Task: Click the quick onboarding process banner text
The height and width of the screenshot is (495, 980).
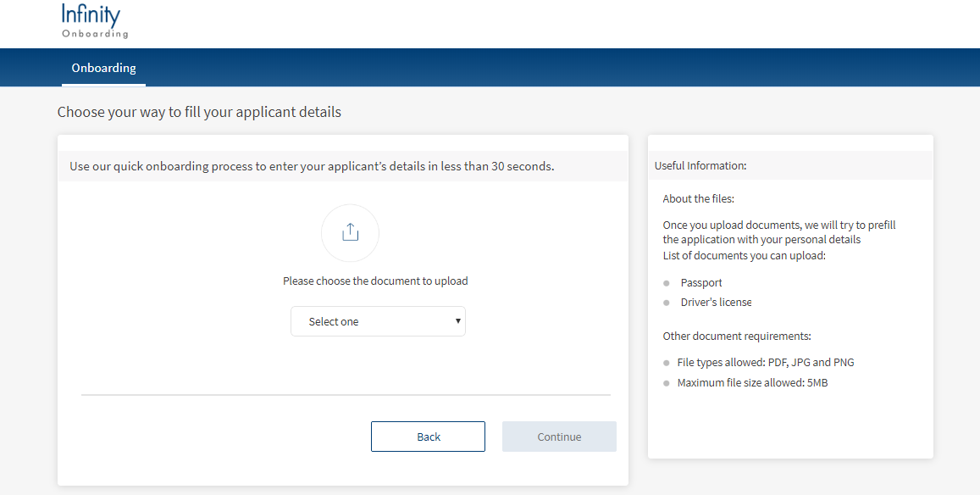Action: pyautogui.click(x=312, y=166)
